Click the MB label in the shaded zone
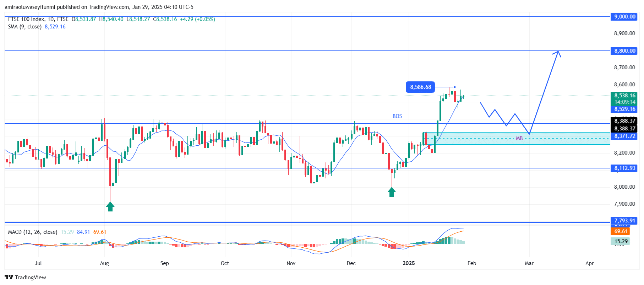 tap(519, 138)
